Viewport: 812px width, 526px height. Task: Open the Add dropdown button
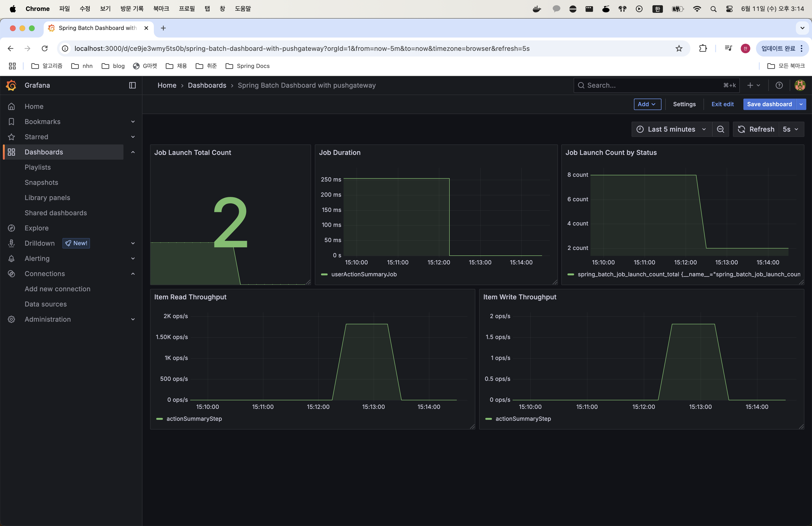click(647, 104)
